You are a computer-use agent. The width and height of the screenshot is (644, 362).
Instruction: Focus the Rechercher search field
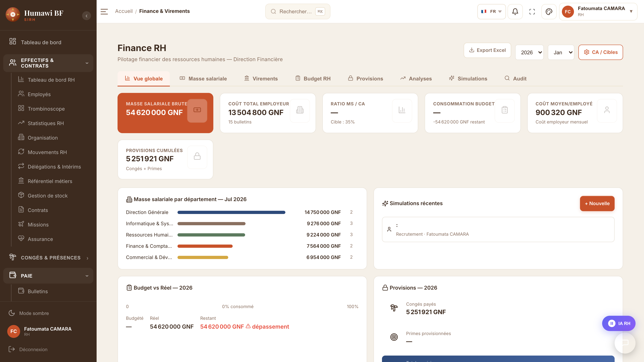point(297,11)
